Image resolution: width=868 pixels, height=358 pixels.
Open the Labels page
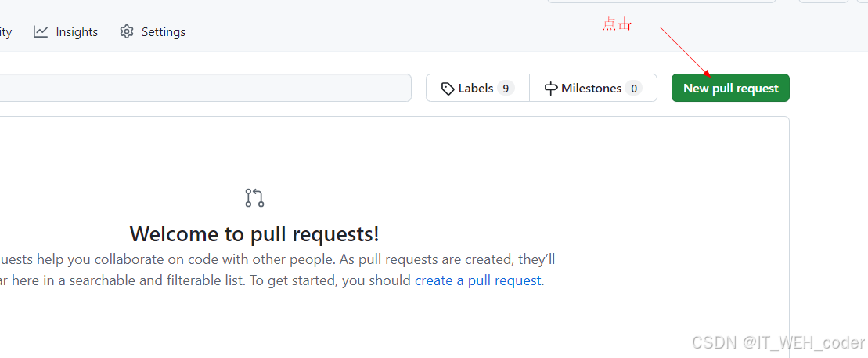coord(477,88)
